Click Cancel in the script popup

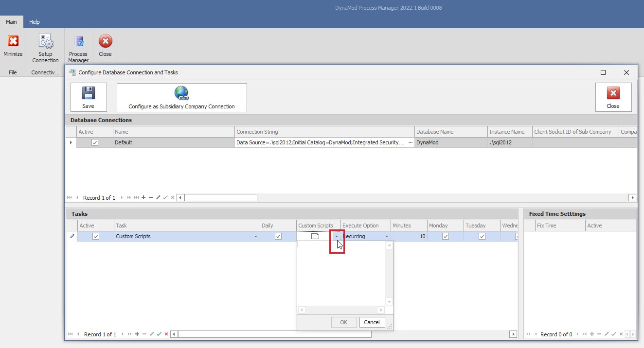pyautogui.click(x=372, y=322)
